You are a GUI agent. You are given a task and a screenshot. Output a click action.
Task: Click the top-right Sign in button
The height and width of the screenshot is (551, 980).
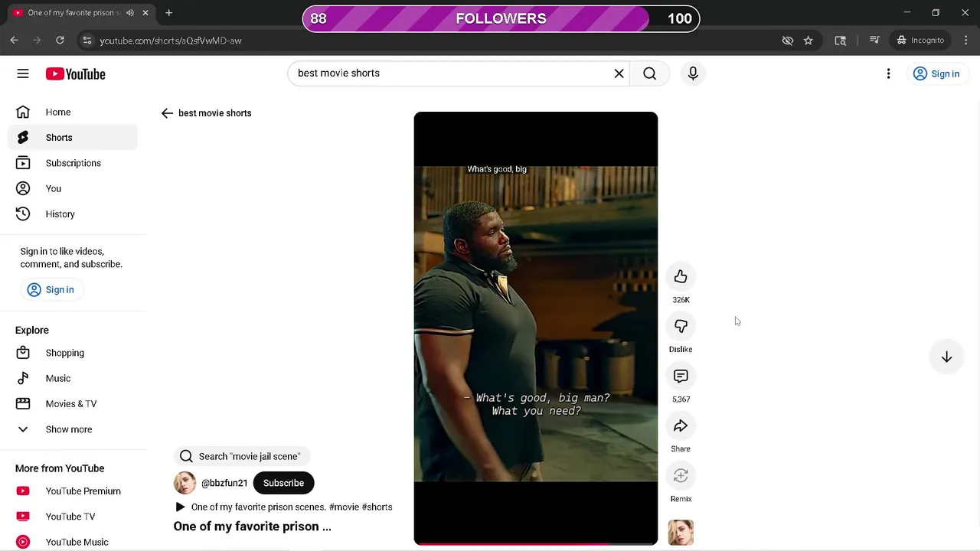point(936,73)
